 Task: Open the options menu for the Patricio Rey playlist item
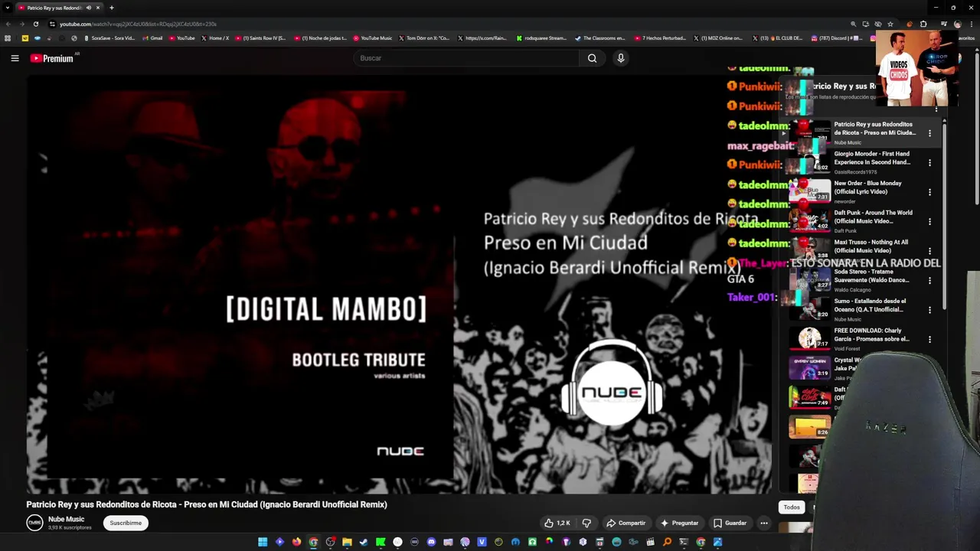click(x=929, y=133)
